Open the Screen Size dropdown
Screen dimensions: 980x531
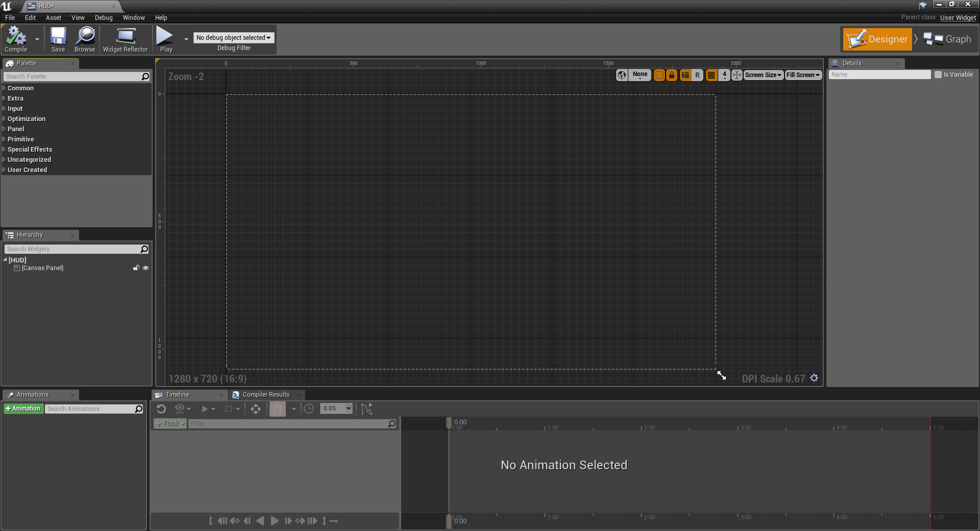(763, 75)
